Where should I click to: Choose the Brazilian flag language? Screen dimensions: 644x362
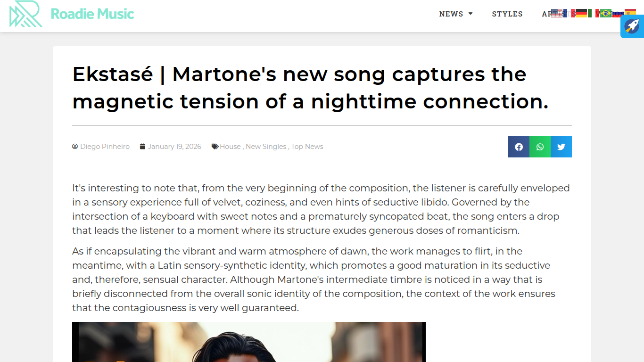(x=606, y=13)
